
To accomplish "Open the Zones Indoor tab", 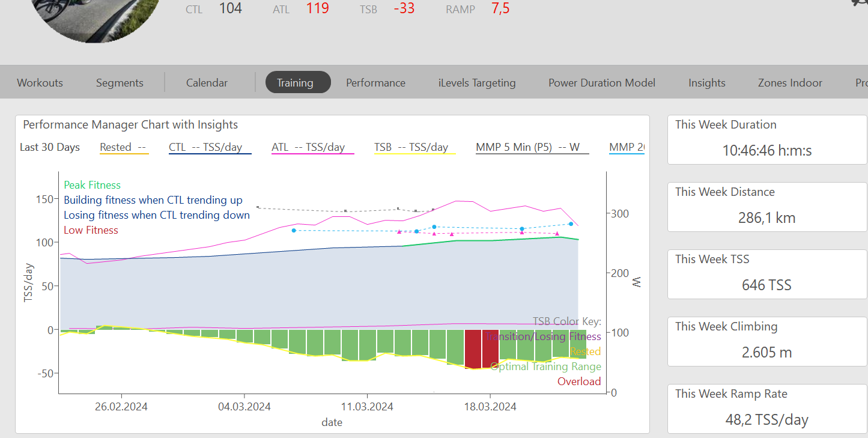I will coord(790,83).
